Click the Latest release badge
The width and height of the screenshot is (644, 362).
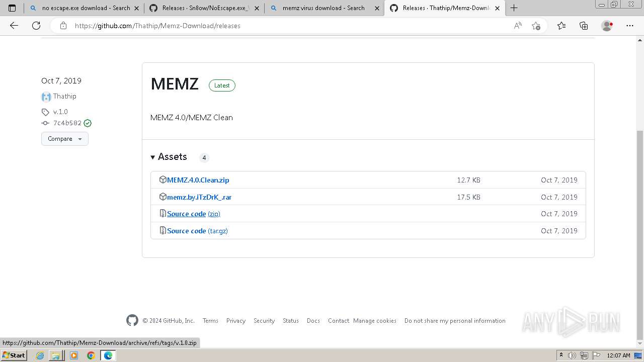[x=222, y=85]
